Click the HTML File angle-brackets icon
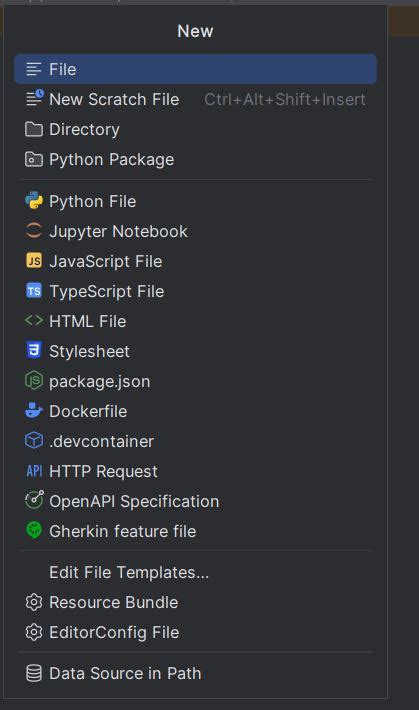The image size is (419, 710). (x=34, y=321)
